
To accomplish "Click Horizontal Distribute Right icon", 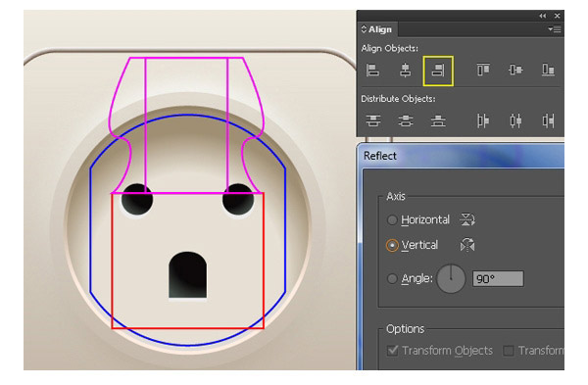I will point(548,120).
